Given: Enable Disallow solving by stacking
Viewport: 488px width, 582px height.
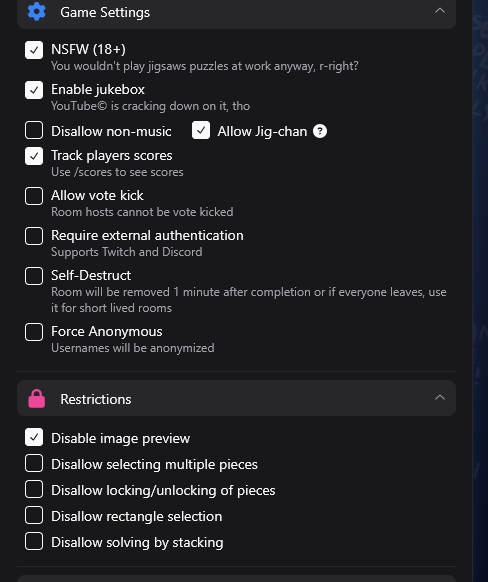Looking at the screenshot, I should coord(34,541).
